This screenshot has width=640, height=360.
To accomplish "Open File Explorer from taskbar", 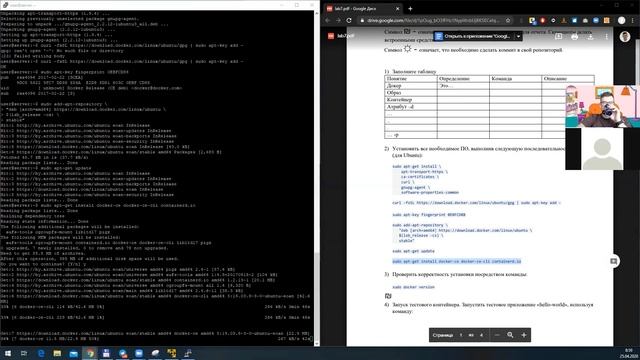I will point(57,353).
